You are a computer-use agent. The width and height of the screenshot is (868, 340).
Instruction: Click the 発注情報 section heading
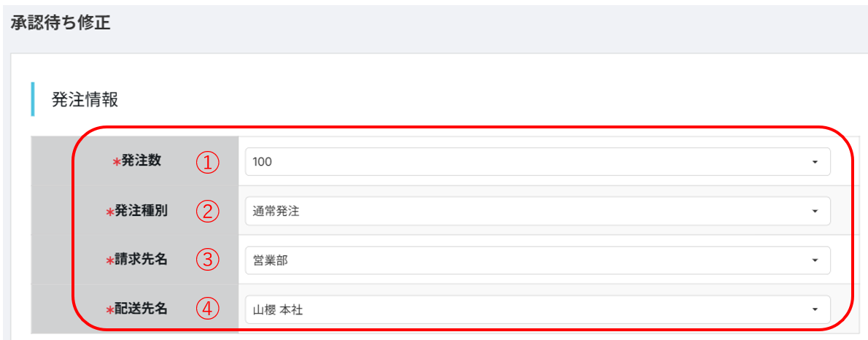(85, 100)
